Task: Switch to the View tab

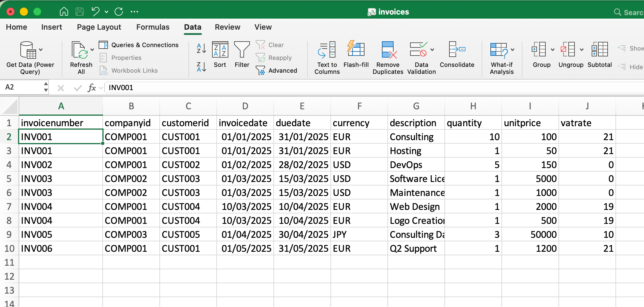Action: [x=263, y=27]
